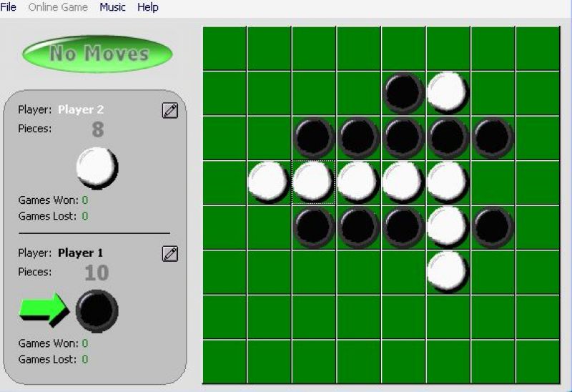Click the lone white piece in sixth row

448,272
